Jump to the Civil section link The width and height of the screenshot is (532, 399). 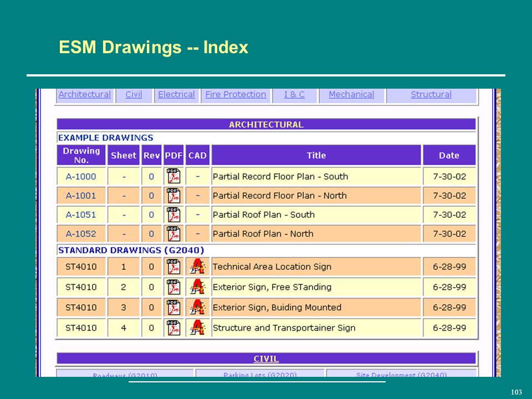[x=134, y=94]
